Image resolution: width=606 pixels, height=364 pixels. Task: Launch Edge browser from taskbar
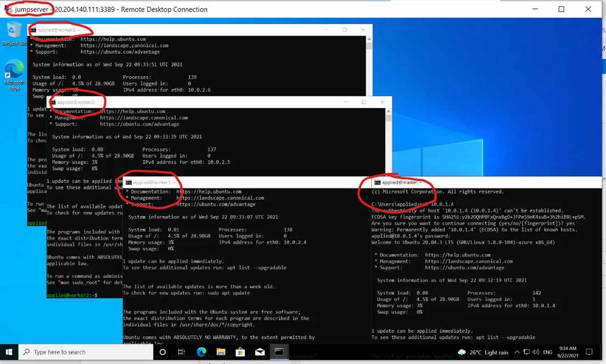click(201, 352)
